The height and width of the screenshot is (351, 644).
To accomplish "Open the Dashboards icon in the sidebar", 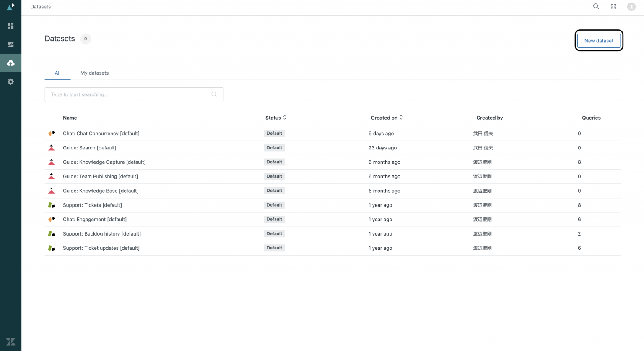I will [10, 26].
